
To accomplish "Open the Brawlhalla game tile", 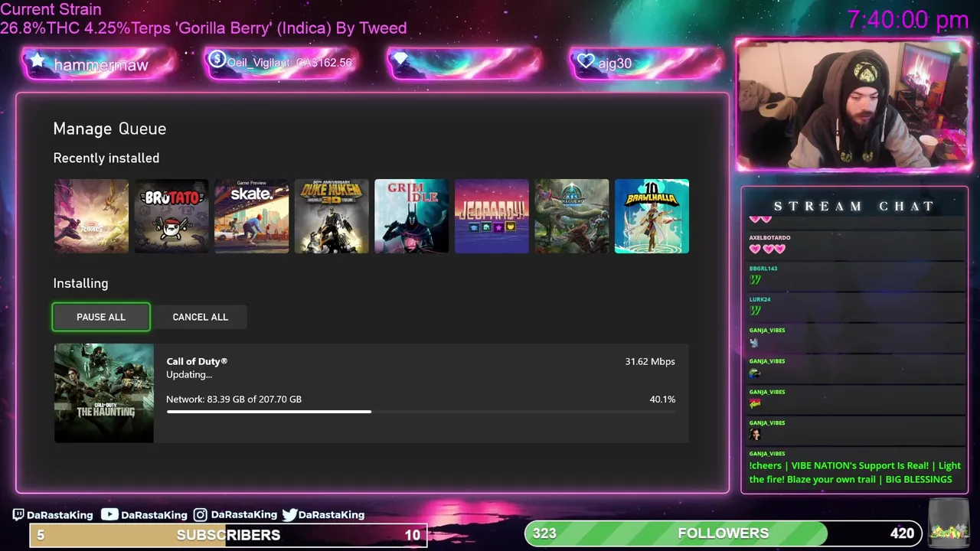I will [x=652, y=216].
